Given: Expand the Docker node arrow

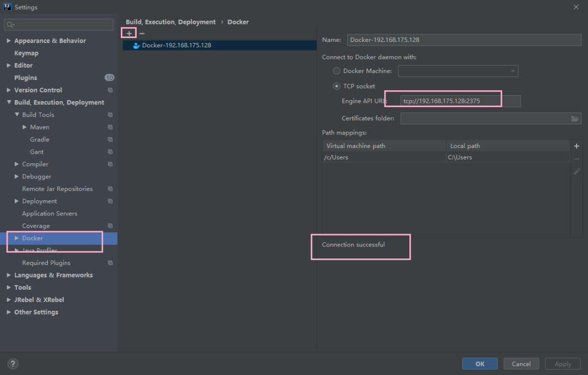Looking at the screenshot, I should tap(16, 238).
